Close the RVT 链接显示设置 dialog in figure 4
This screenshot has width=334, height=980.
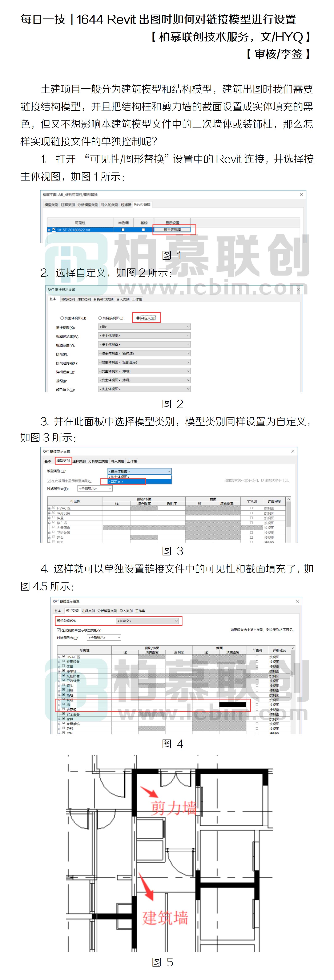[297, 601]
